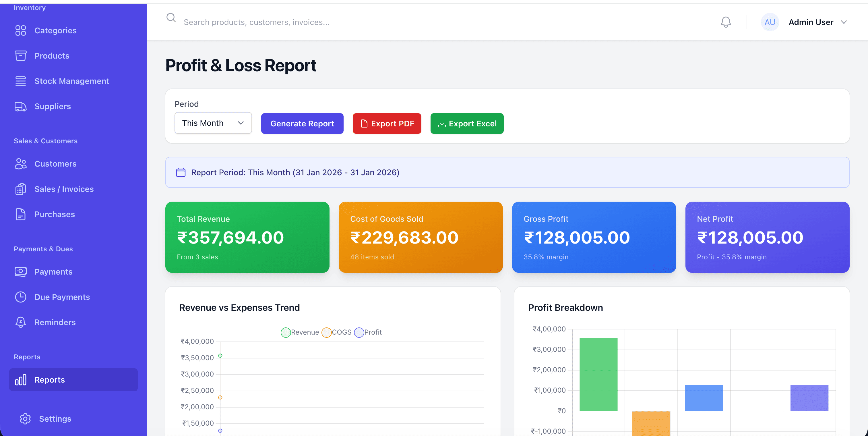The height and width of the screenshot is (436, 868).
Task: Open the This Month period dropdown
Action: point(213,123)
